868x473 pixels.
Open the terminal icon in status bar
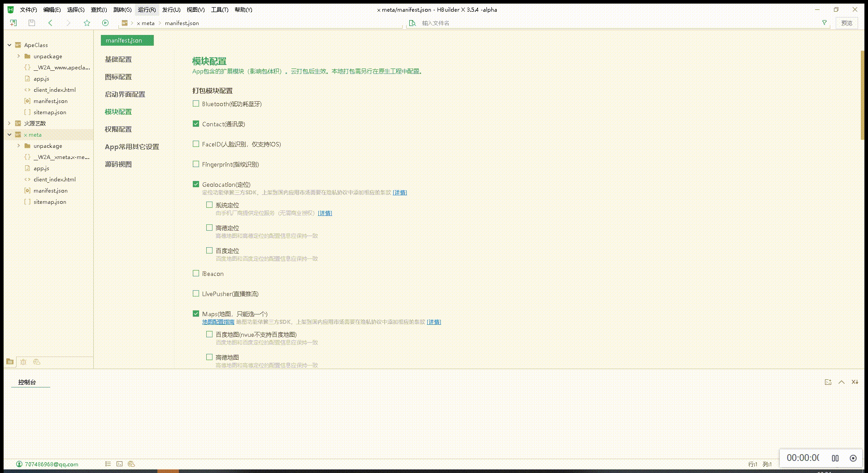(119, 464)
